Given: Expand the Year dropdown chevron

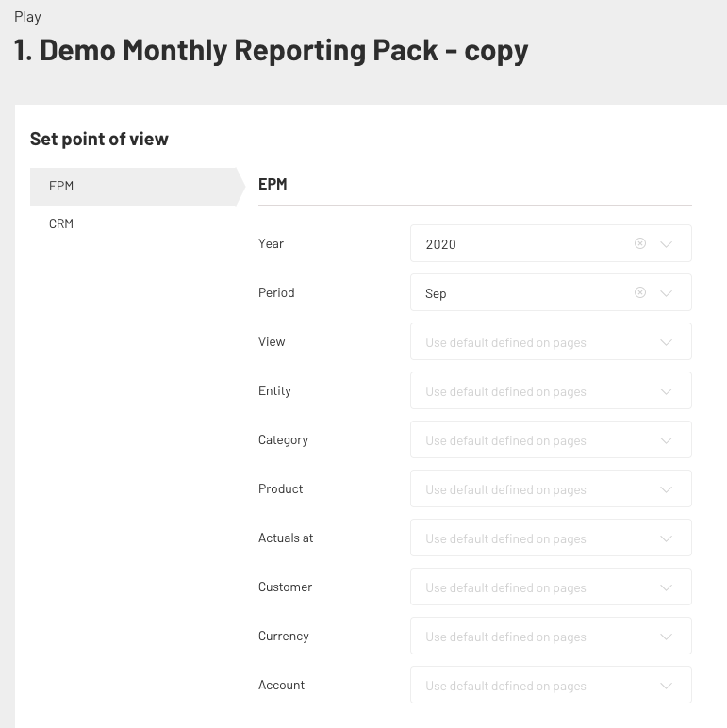Looking at the screenshot, I should pos(667,244).
